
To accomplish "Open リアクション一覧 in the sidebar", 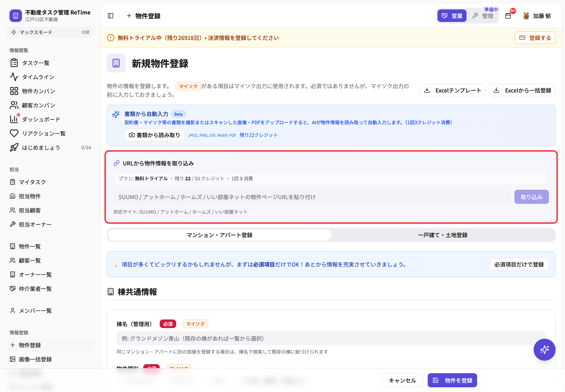I will 50,134.
